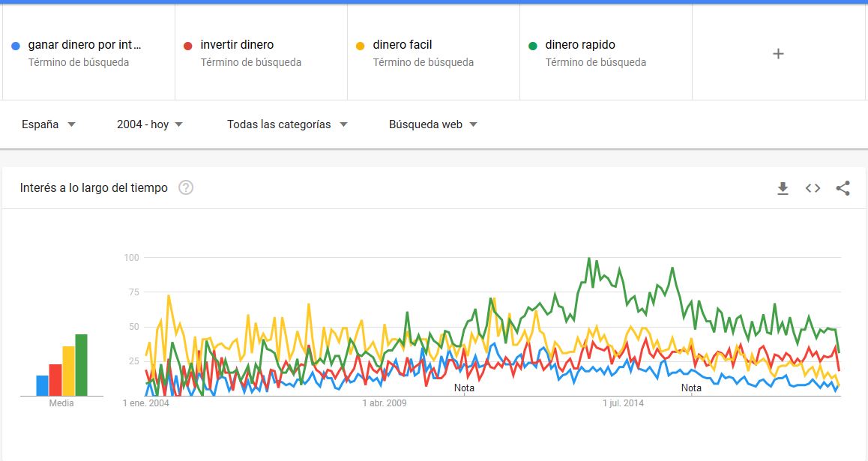
Task: Select ganar dinero por int... term card
Action: pos(88,52)
